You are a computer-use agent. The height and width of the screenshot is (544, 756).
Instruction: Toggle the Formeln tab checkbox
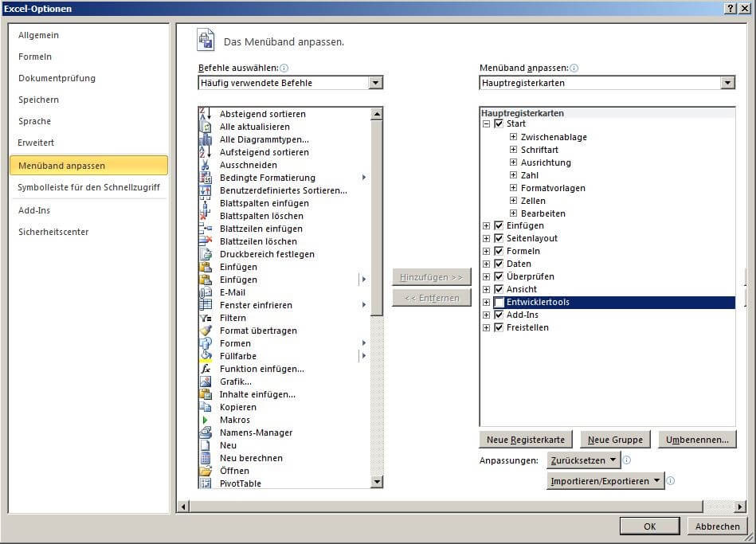tap(499, 251)
